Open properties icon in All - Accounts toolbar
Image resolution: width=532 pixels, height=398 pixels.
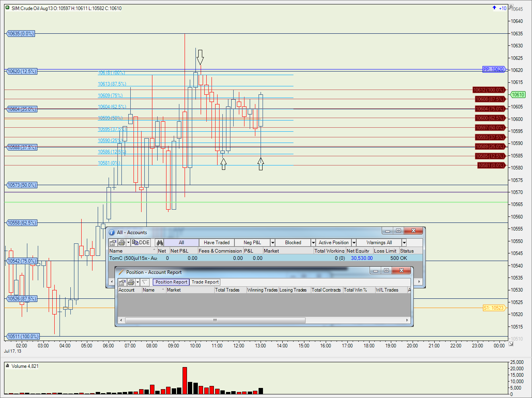click(113, 243)
